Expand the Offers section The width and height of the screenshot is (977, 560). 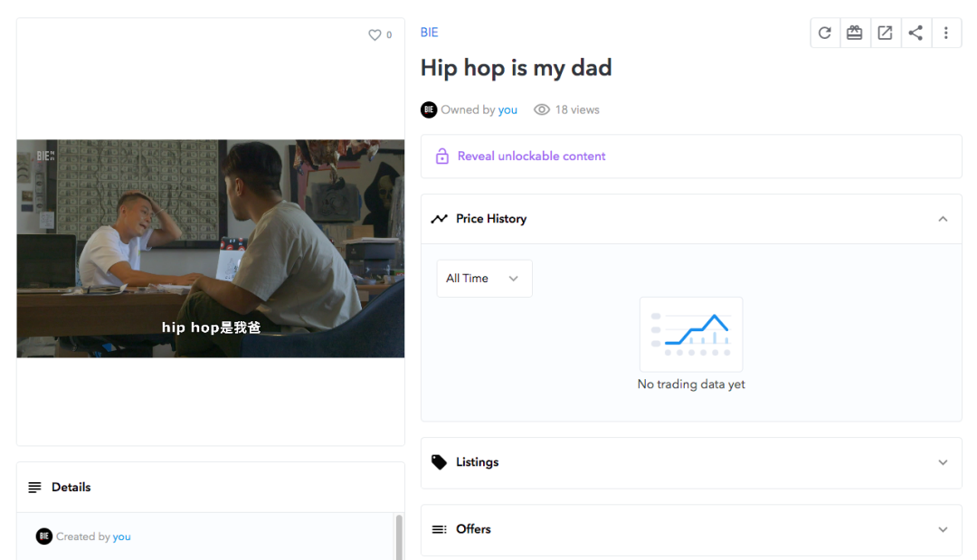click(943, 529)
